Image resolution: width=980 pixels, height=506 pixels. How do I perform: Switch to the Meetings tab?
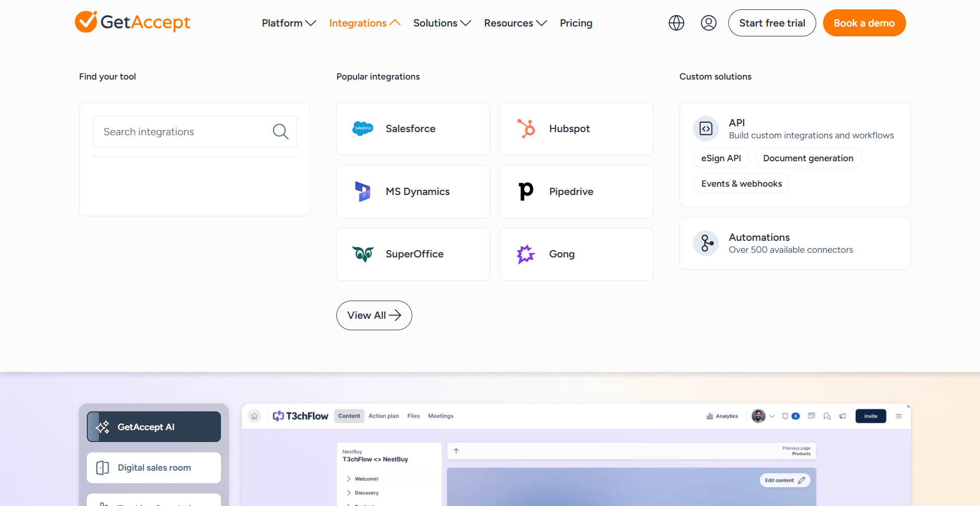tap(441, 416)
